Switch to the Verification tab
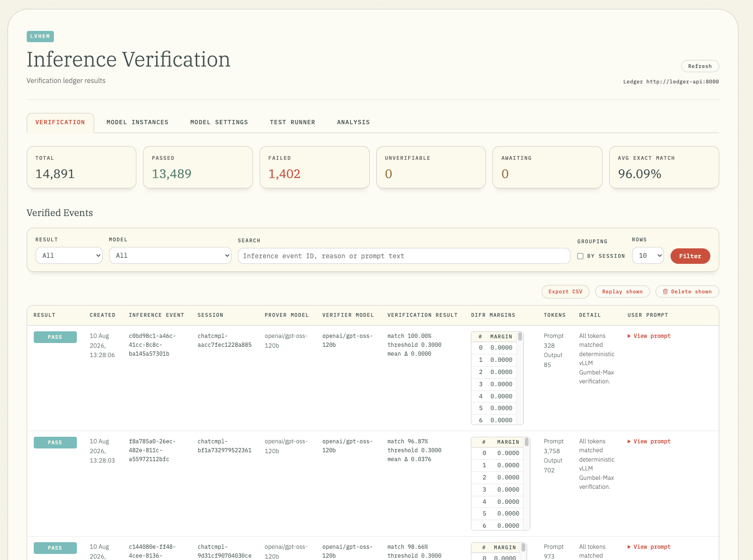This screenshot has height=560, width=753. click(x=60, y=122)
